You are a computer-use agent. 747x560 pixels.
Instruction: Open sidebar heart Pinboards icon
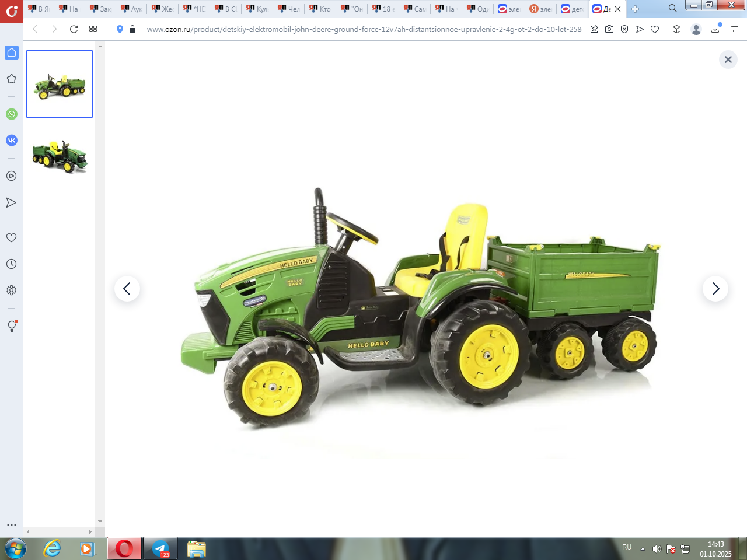coord(12,238)
